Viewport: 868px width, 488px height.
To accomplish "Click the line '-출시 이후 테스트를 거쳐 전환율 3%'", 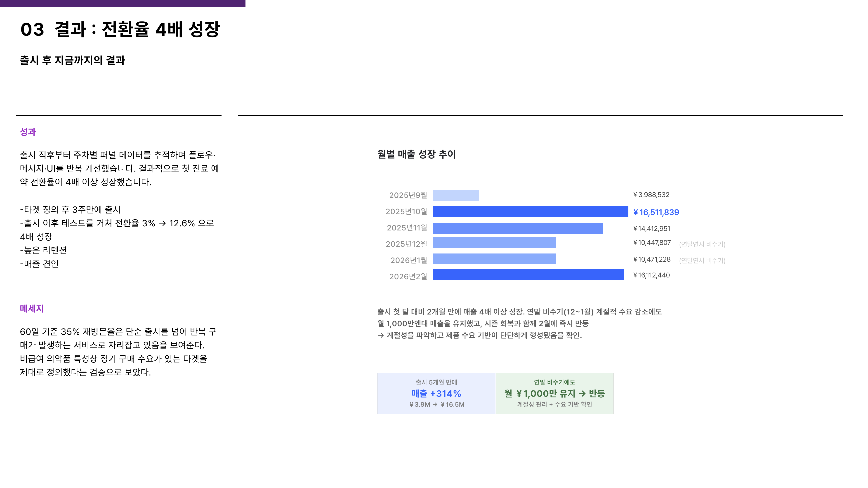I will tap(117, 230).
